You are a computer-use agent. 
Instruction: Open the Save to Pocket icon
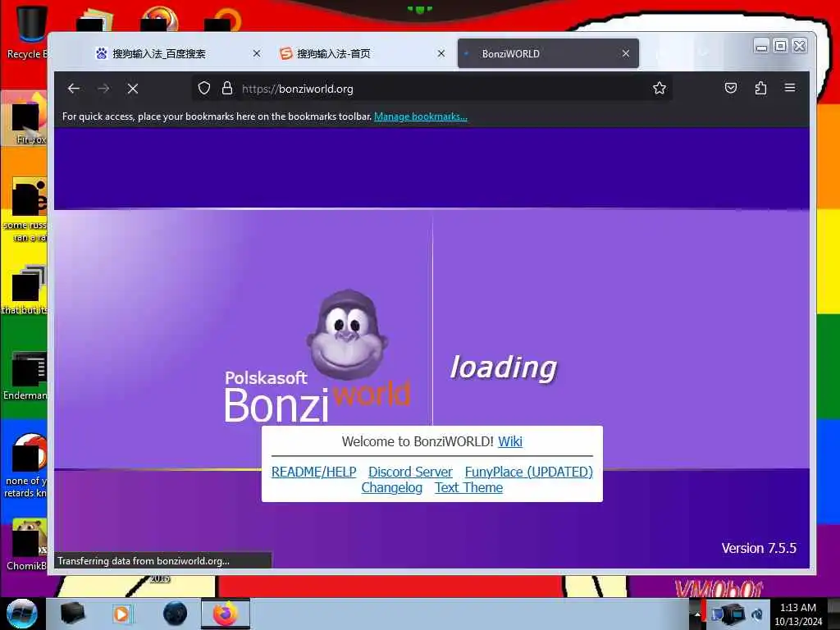(731, 88)
